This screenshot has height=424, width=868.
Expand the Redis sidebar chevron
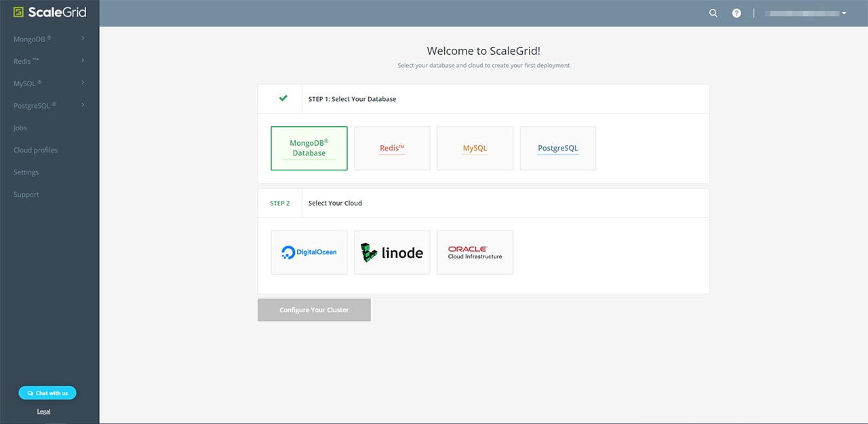point(83,60)
